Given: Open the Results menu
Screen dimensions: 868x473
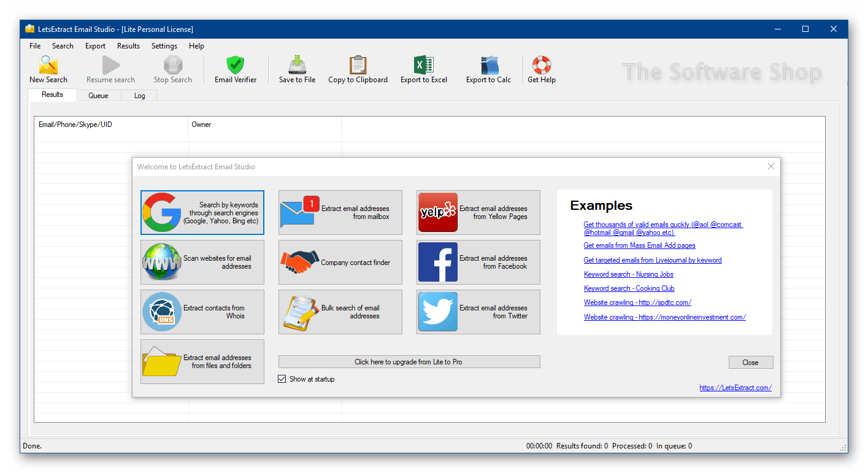Looking at the screenshot, I should (128, 46).
